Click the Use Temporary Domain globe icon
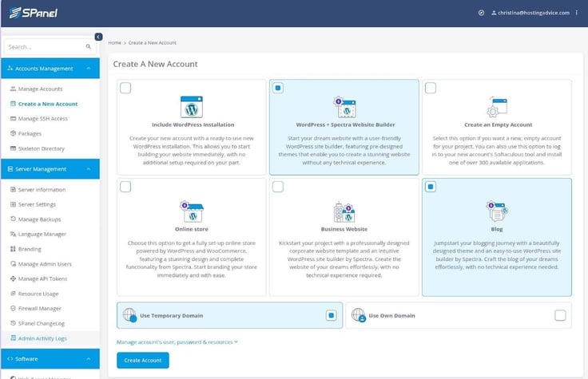588x379 pixels. (x=129, y=315)
